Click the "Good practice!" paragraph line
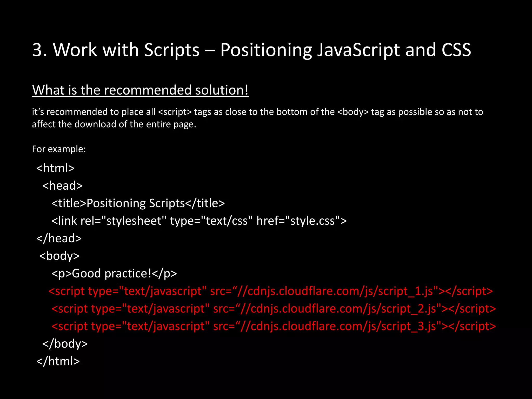This screenshot has height=399, width=532. (114, 274)
